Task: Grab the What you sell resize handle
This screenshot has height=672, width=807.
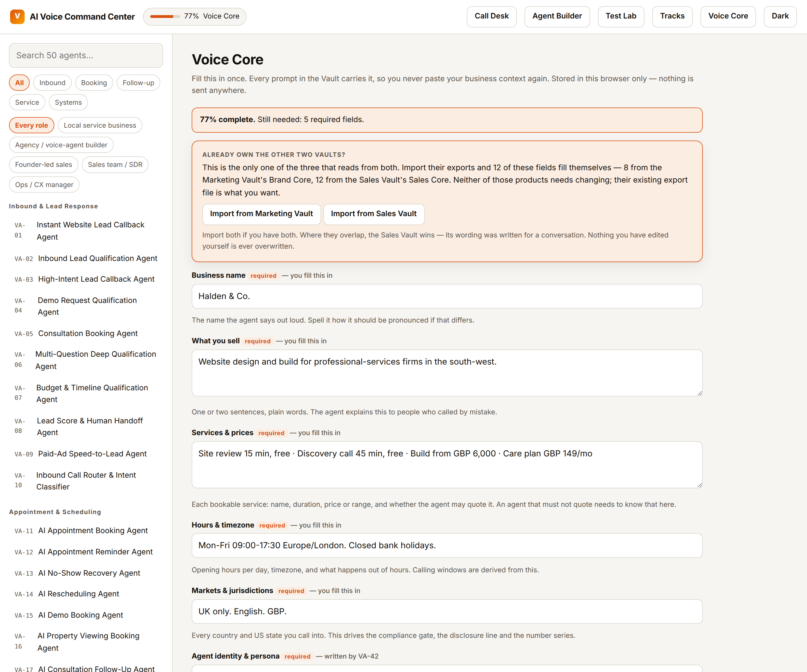Action: pos(699,393)
